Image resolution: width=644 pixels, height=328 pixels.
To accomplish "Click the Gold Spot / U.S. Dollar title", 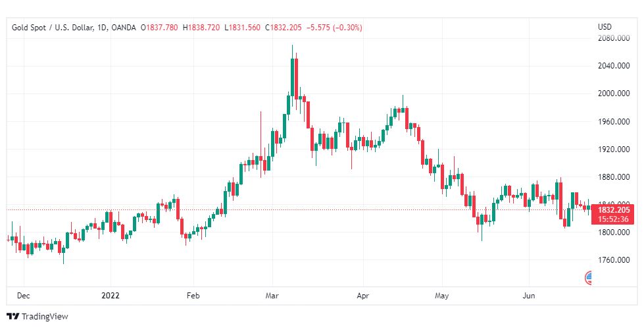I will [51, 28].
